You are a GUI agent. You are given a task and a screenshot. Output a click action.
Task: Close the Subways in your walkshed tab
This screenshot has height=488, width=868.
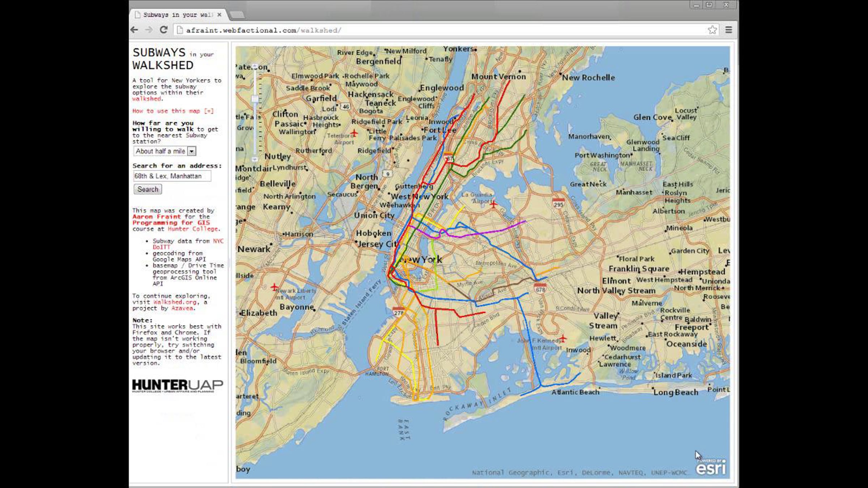(219, 15)
